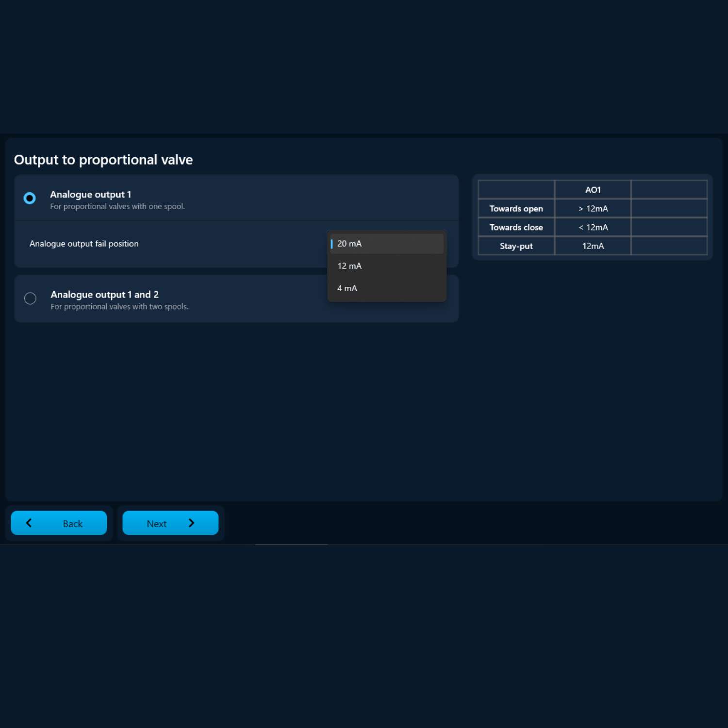
Task: Click the left arrow icon on Back
Action: coord(29,523)
